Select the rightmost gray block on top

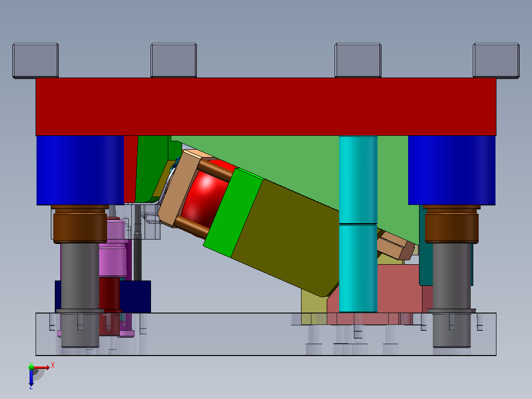(496, 60)
